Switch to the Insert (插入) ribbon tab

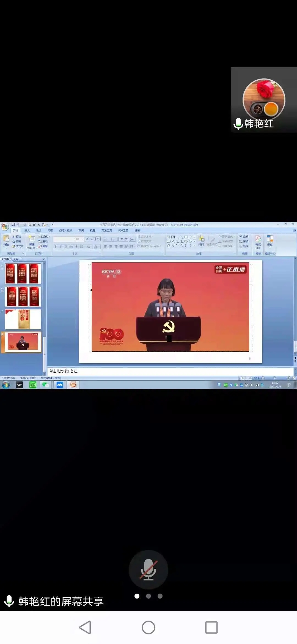(x=27, y=231)
